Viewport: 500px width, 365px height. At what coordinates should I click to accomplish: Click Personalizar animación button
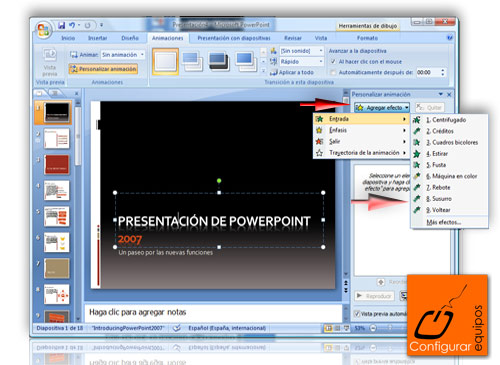pos(103,69)
